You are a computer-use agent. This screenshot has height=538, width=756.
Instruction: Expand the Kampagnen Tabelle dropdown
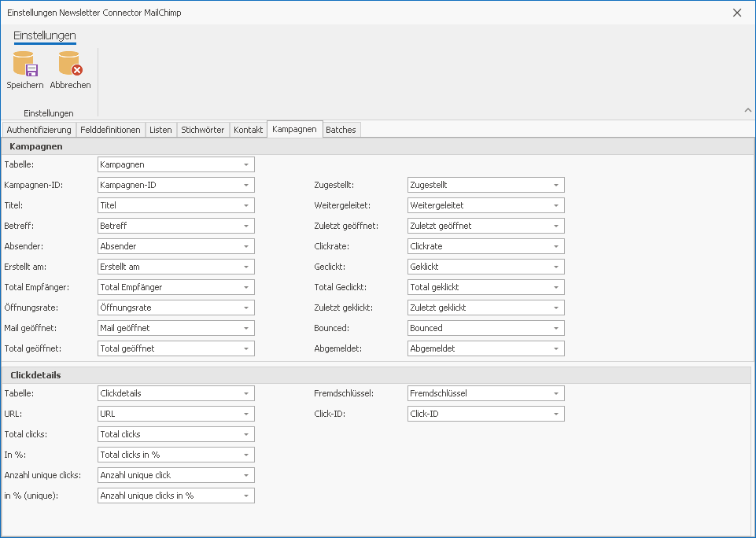(246, 165)
